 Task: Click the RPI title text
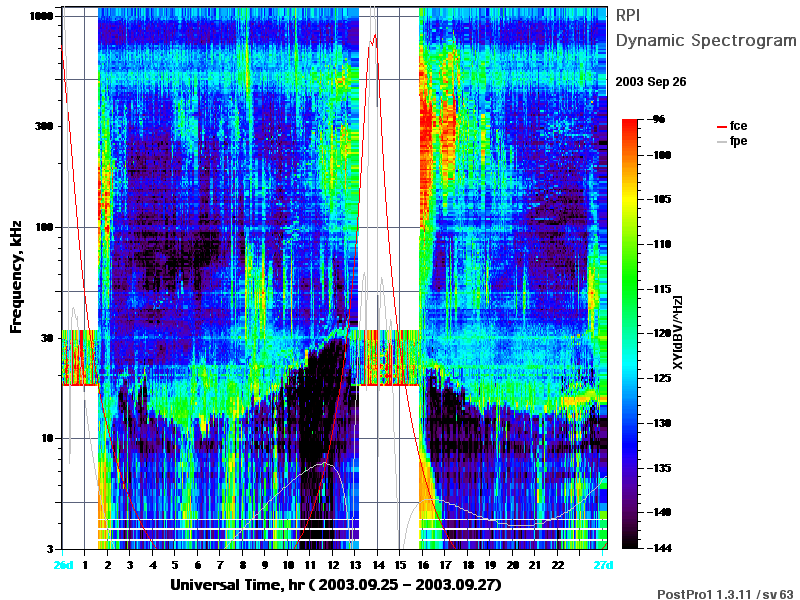pyautogui.click(x=628, y=15)
